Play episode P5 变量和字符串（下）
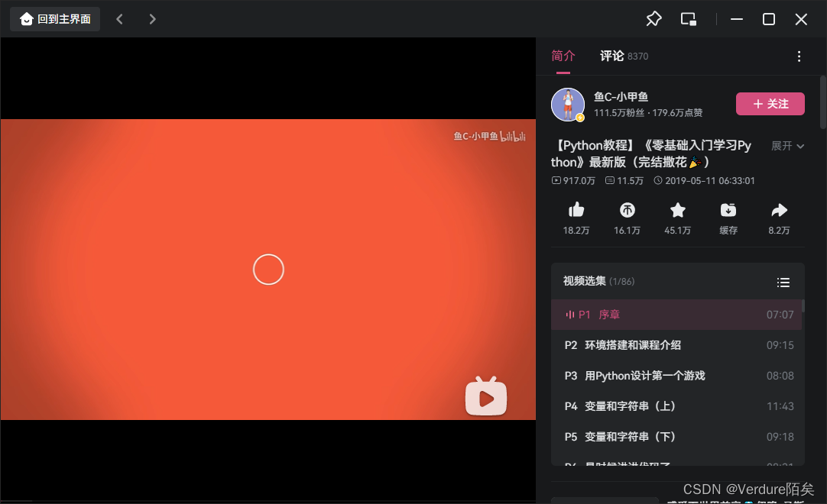827x504 pixels. point(676,437)
